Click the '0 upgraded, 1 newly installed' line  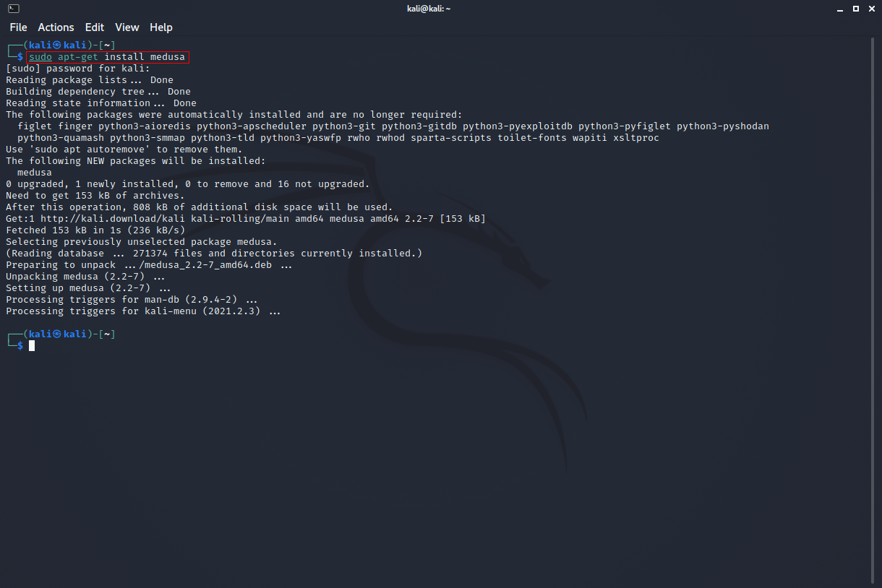coord(188,184)
